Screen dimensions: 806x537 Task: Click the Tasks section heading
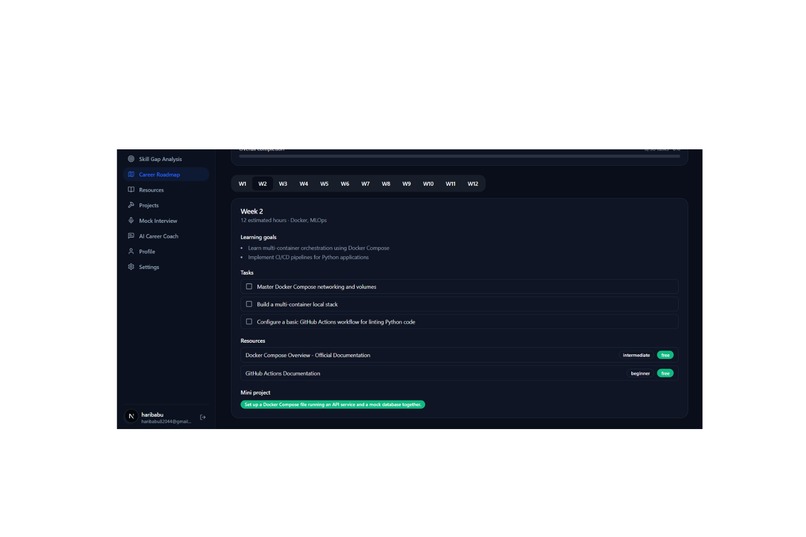247,272
